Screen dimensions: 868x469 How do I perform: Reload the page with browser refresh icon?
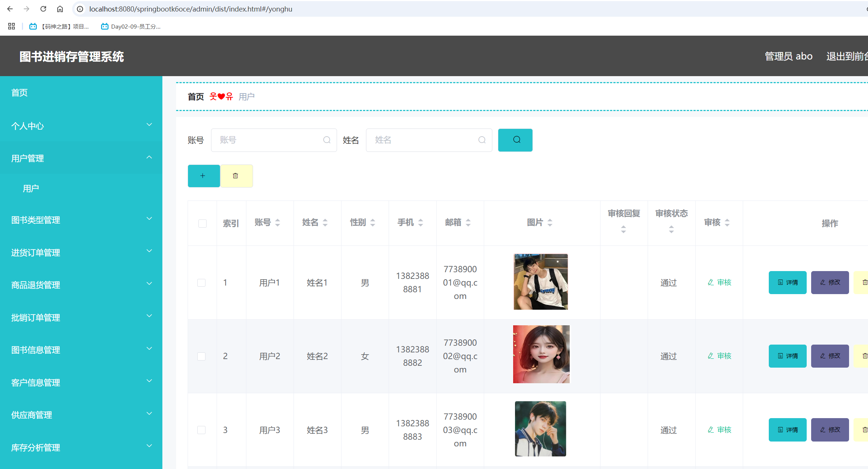(43, 9)
